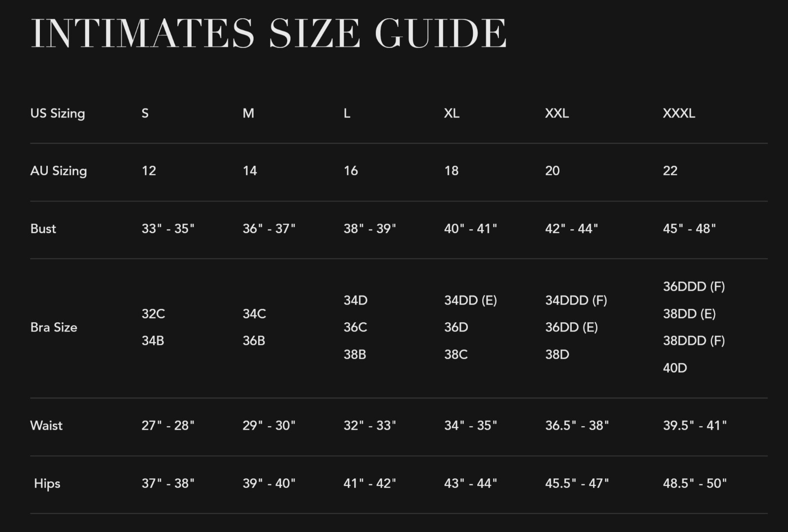Click AU size 12 cell
Viewport: 788px width, 532px height.
149,171
